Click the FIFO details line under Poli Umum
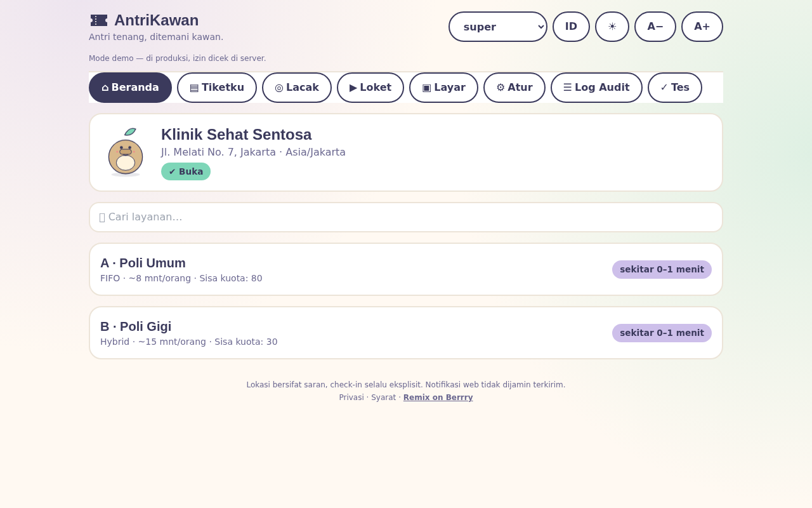 pos(181,278)
